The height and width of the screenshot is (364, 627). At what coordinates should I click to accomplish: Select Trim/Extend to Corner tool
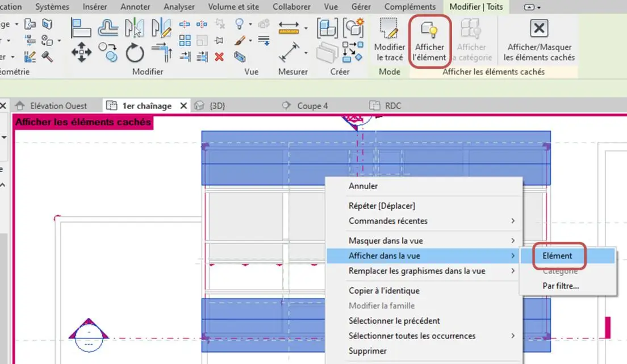161,52
